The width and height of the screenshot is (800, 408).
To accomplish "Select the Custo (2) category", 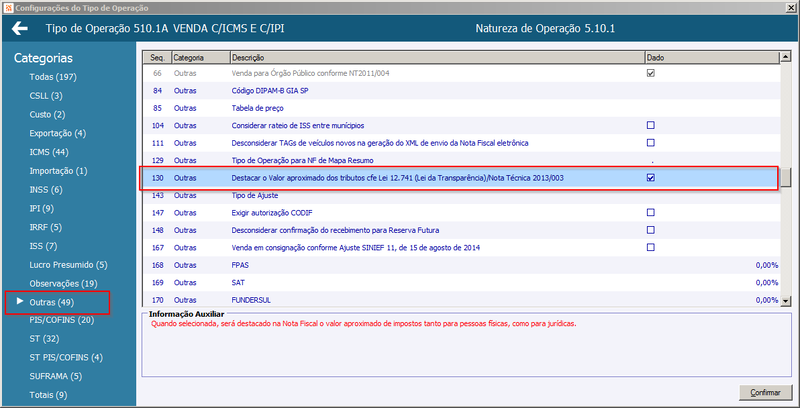I will click(x=47, y=115).
